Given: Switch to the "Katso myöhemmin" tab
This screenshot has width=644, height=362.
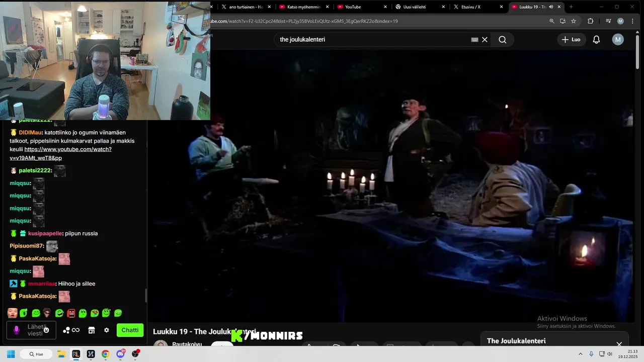Looking at the screenshot, I should coord(303,7).
